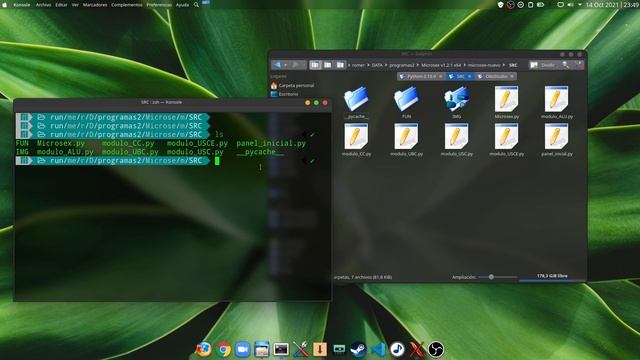This screenshot has width=640, height=360.
Task: Click 'romer' in Dolphin breadcrumb path
Action: [x=358, y=65]
